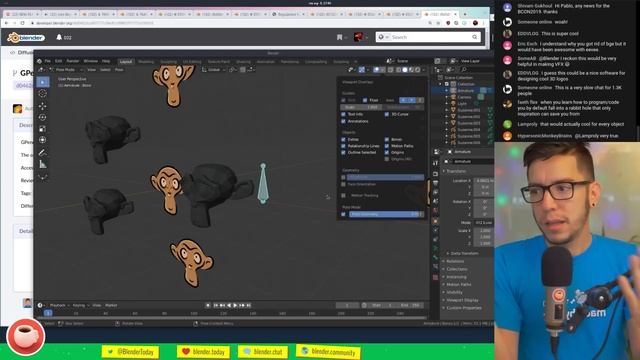
Task: Expand the Visibility panel
Action: point(453,292)
